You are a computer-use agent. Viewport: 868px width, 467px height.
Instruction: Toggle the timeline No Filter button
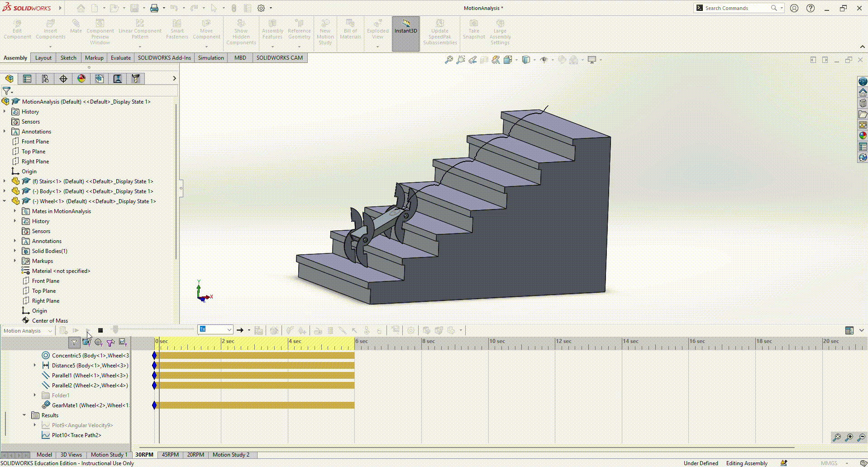point(74,343)
